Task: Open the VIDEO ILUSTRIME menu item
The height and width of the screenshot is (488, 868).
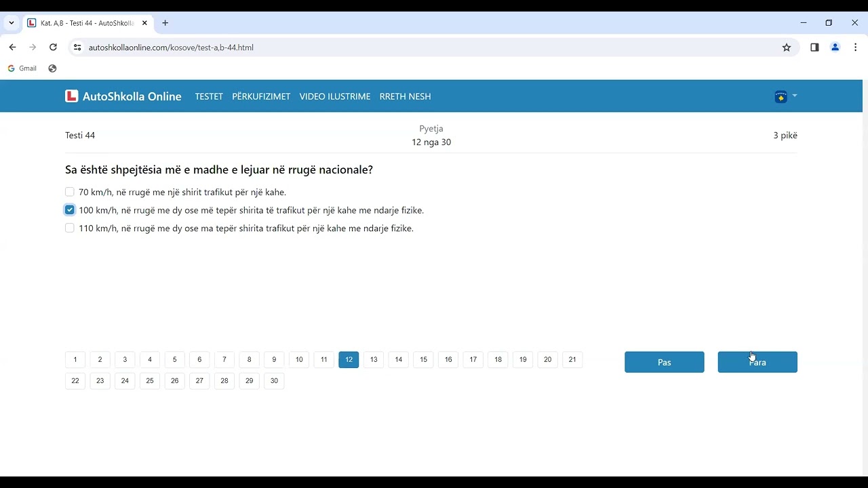Action: pyautogui.click(x=335, y=96)
